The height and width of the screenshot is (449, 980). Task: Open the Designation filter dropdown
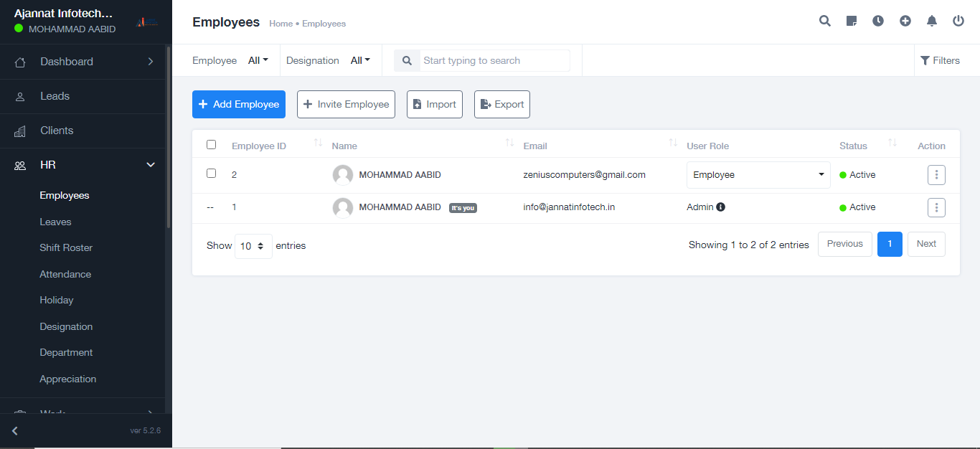click(x=360, y=60)
